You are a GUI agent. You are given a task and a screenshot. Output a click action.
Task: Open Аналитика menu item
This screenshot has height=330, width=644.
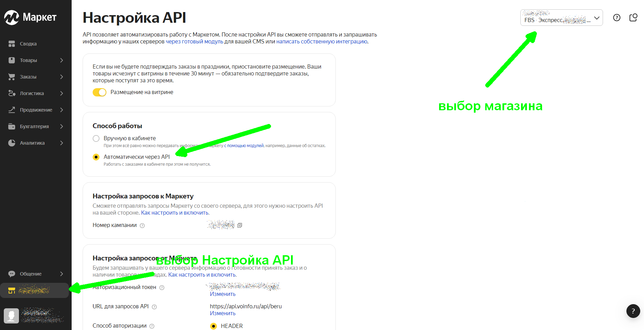32,143
